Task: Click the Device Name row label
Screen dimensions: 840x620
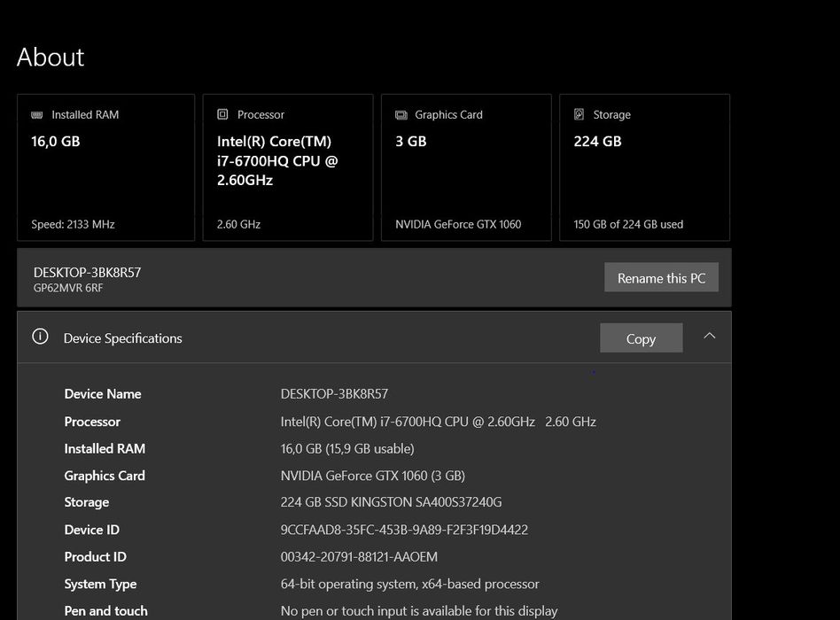Action: coord(103,394)
